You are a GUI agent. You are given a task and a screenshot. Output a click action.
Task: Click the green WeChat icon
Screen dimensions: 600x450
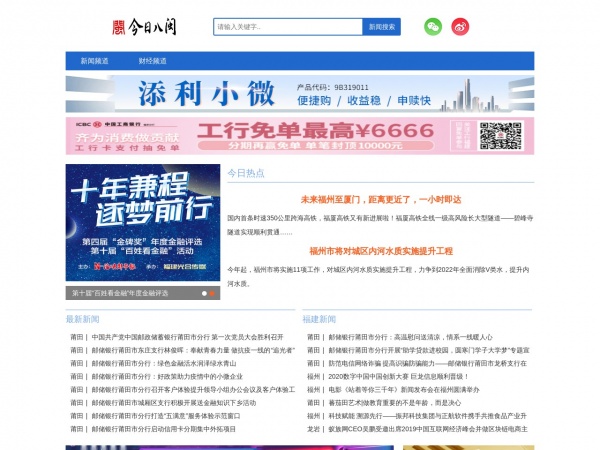pyautogui.click(x=433, y=27)
